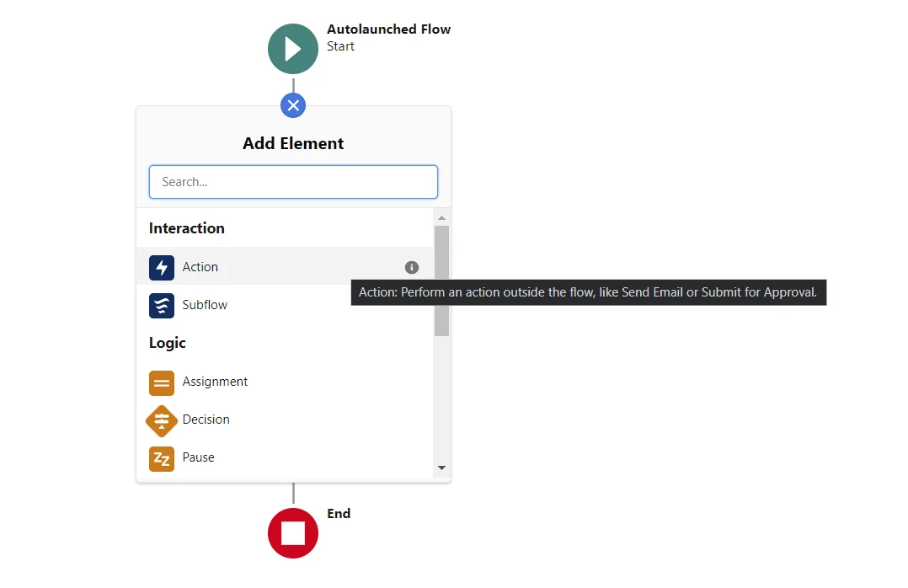The height and width of the screenshot is (588, 908).
Task: Click the Decision diamond icon
Action: coord(162,421)
